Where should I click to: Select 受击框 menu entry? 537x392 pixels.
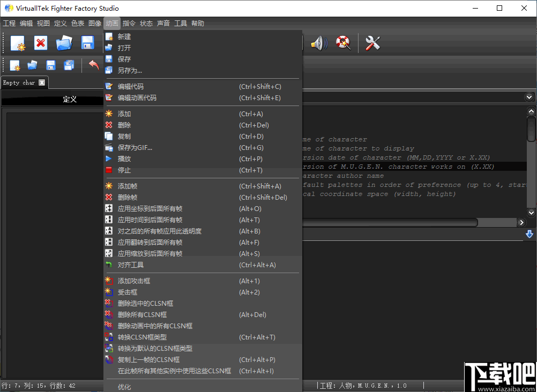(x=203, y=292)
